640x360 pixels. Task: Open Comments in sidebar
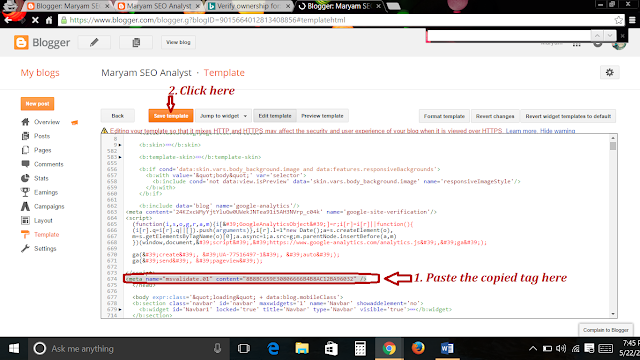point(49,164)
